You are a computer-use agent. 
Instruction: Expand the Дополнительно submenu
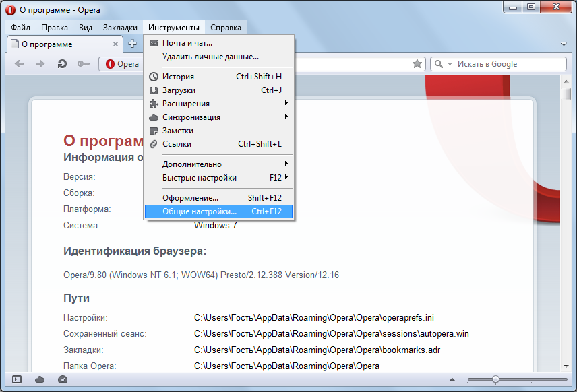[x=219, y=164]
